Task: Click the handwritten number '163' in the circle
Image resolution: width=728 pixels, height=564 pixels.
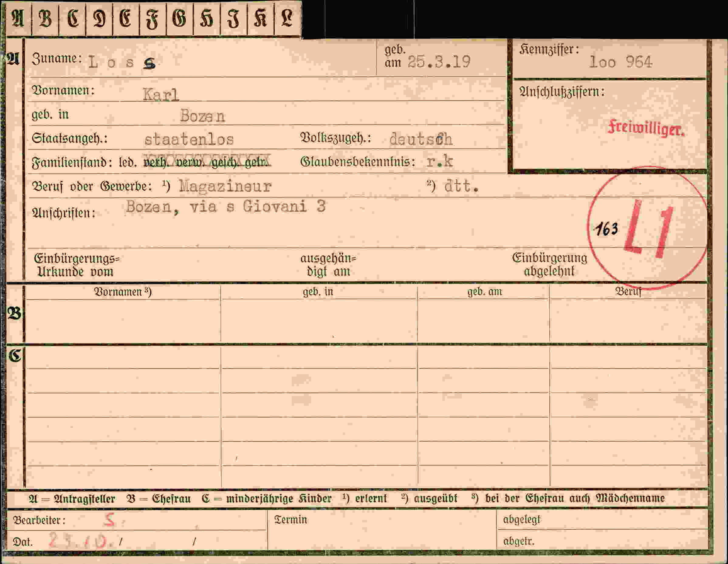Action: click(606, 229)
